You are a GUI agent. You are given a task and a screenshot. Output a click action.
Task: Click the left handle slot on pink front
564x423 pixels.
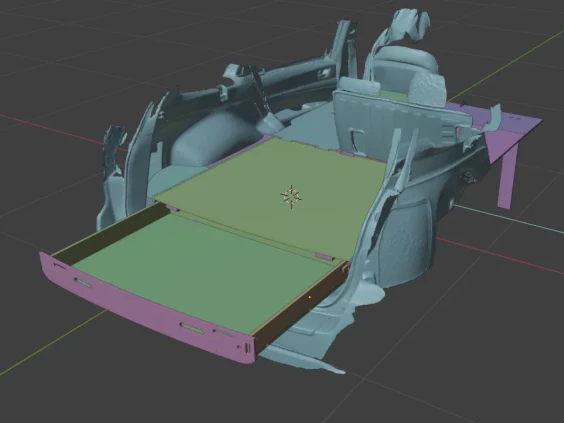click(x=83, y=283)
